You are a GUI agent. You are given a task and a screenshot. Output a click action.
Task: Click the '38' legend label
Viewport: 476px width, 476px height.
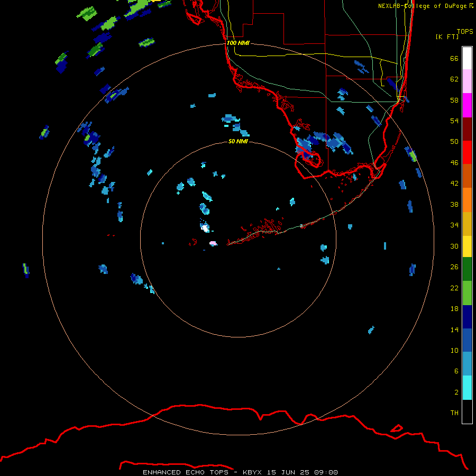454,204
